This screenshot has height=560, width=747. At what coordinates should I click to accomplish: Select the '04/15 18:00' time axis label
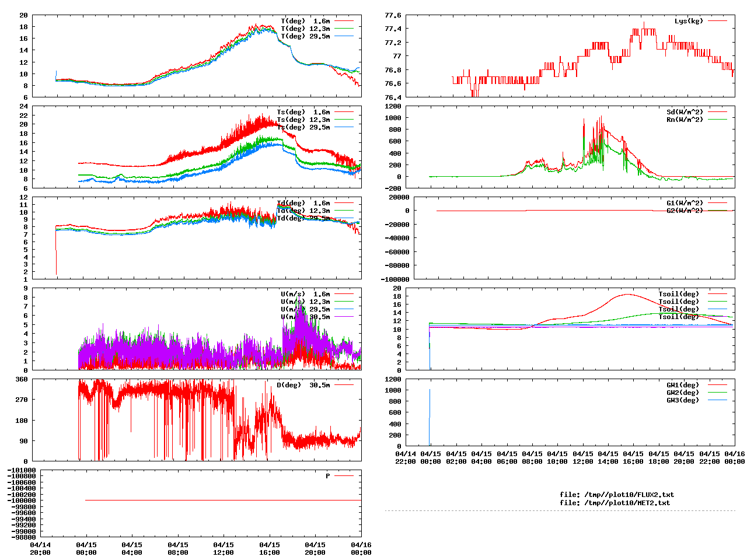pyautogui.click(x=659, y=457)
